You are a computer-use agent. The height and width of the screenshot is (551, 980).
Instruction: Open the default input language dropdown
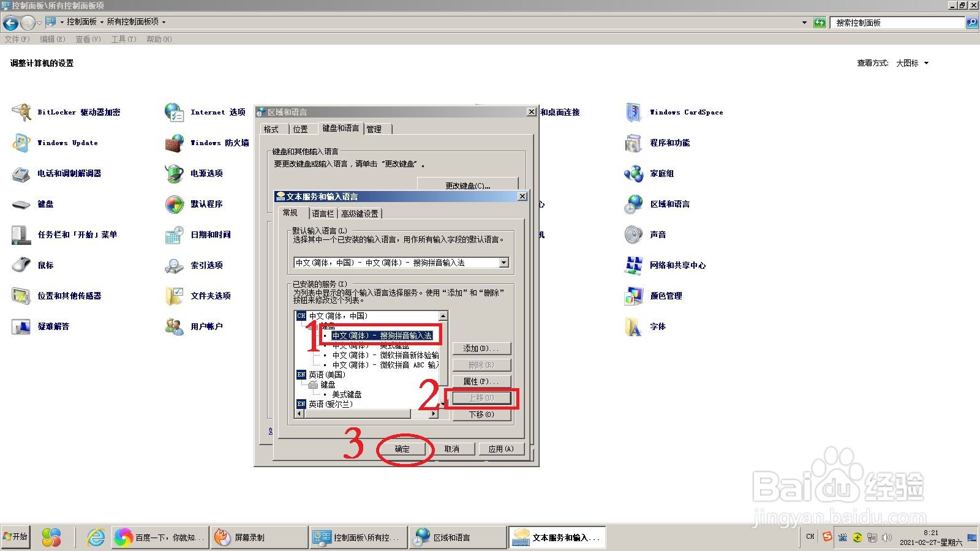coord(503,262)
